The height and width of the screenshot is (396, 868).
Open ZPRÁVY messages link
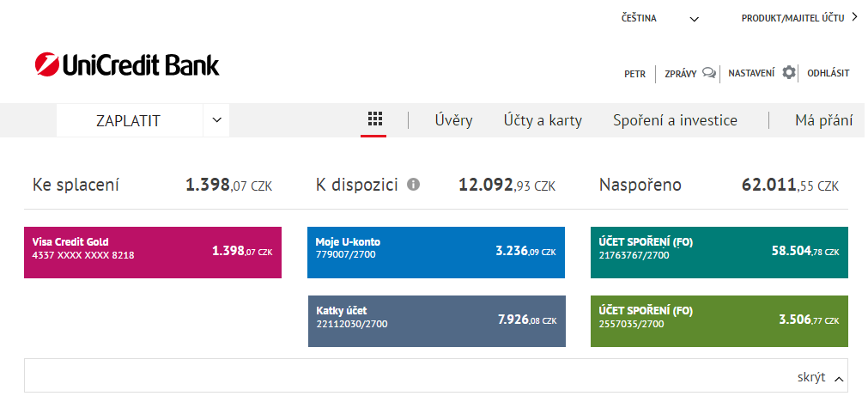coord(680,73)
